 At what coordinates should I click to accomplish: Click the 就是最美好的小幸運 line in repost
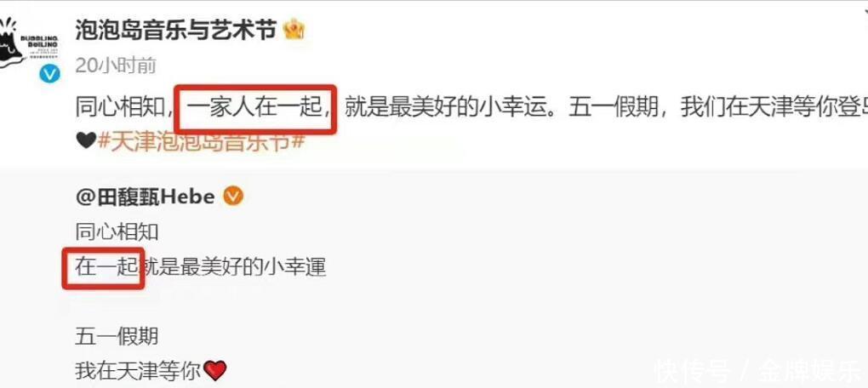234,267
